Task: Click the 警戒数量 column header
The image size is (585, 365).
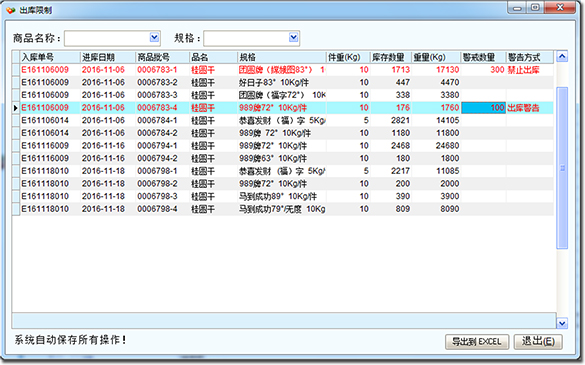Action: 484,57
